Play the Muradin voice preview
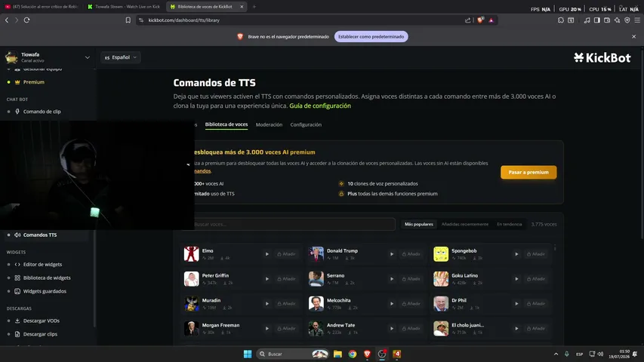The width and height of the screenshot is (644, 362). [x=267, y=304]
